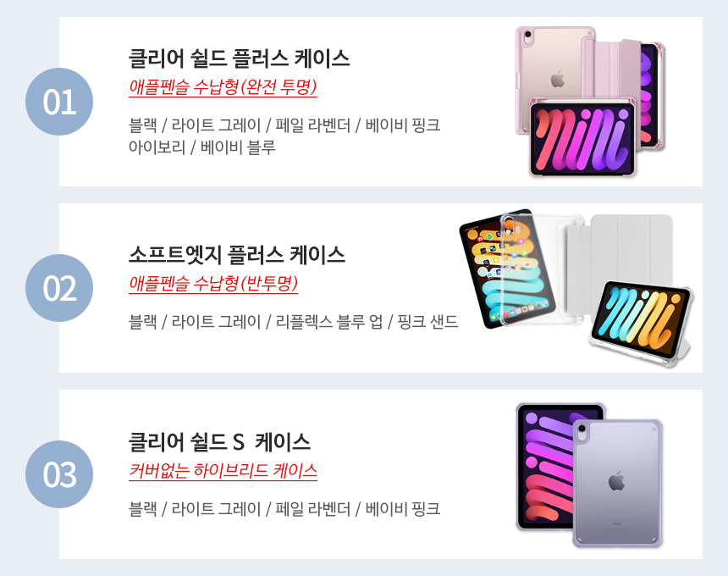The height and width of the screenshot is (576, 728).
Task: Click the 02 number circle badge
Action: tap(59, 288)
